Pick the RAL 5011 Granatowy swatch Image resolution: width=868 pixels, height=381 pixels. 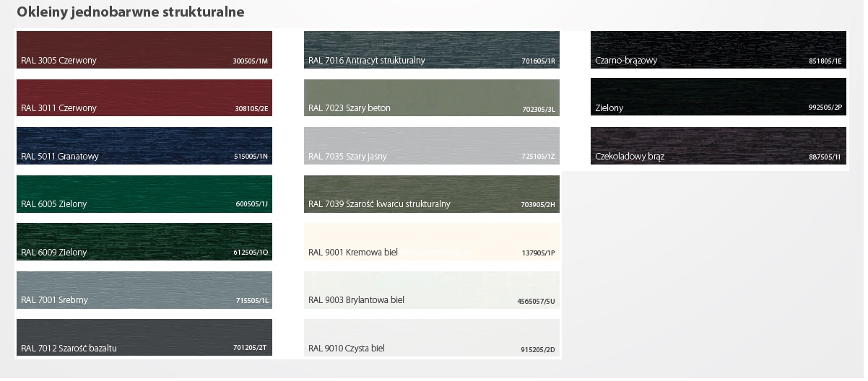(144, 145)
